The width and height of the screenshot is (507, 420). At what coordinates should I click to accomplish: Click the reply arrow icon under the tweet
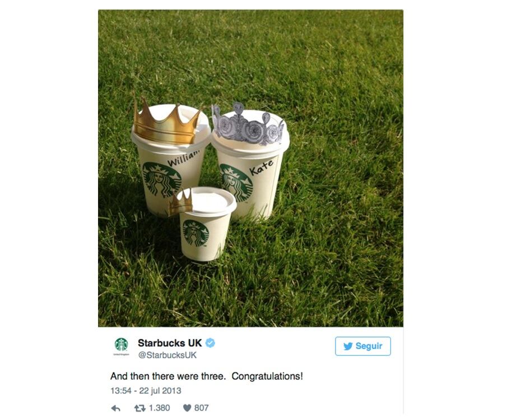click(116, 408)
